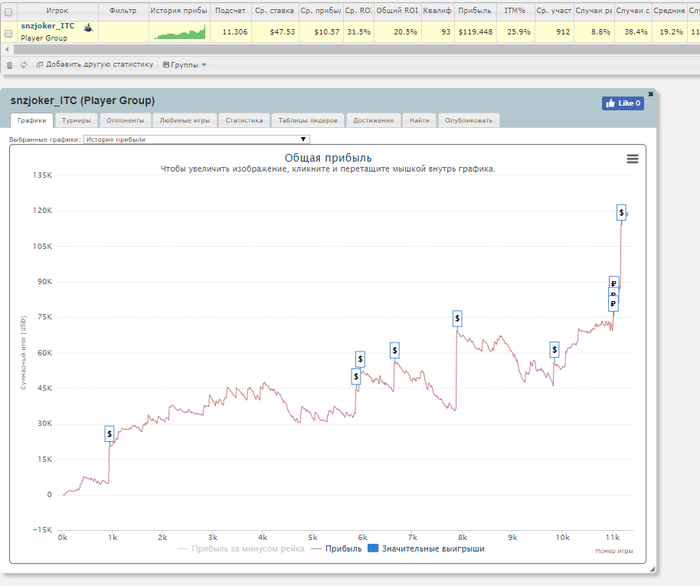This screenshot has width=700, height=586.
Task: Click the table horizontal scrollbar
Action: [357, 49]
